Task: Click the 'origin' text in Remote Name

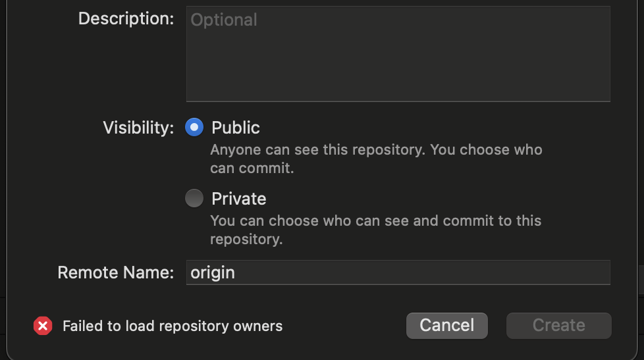Action: 212,272
